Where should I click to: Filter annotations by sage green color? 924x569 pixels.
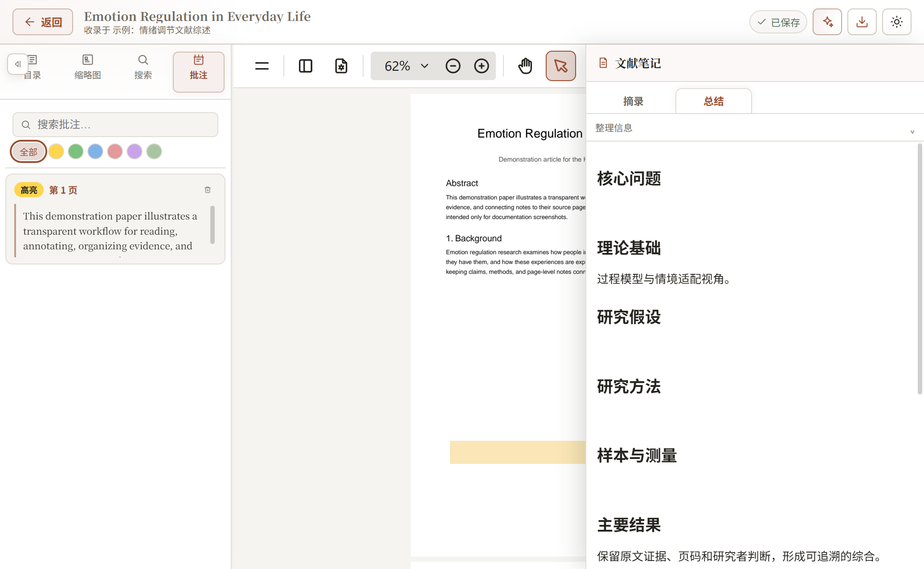(x=154, y=151)
